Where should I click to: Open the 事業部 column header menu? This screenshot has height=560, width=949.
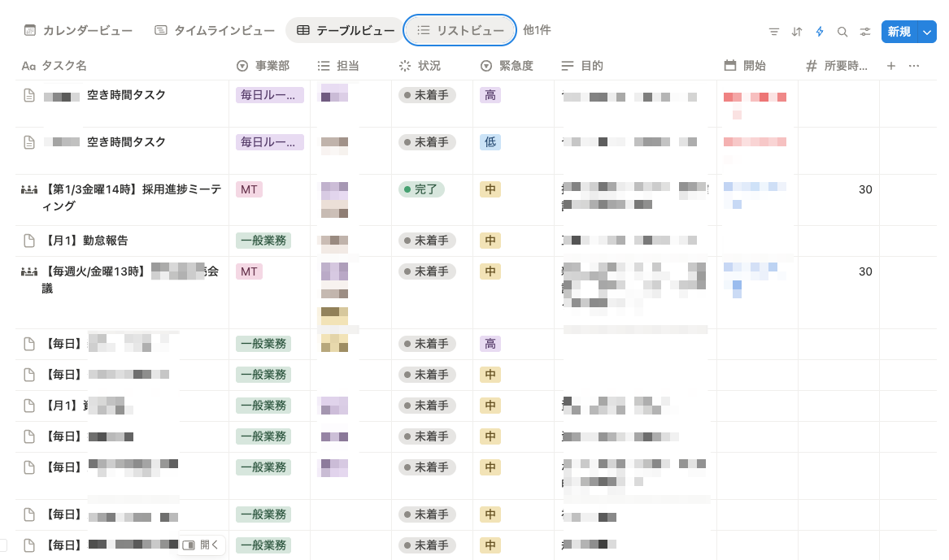click(270, 65)
